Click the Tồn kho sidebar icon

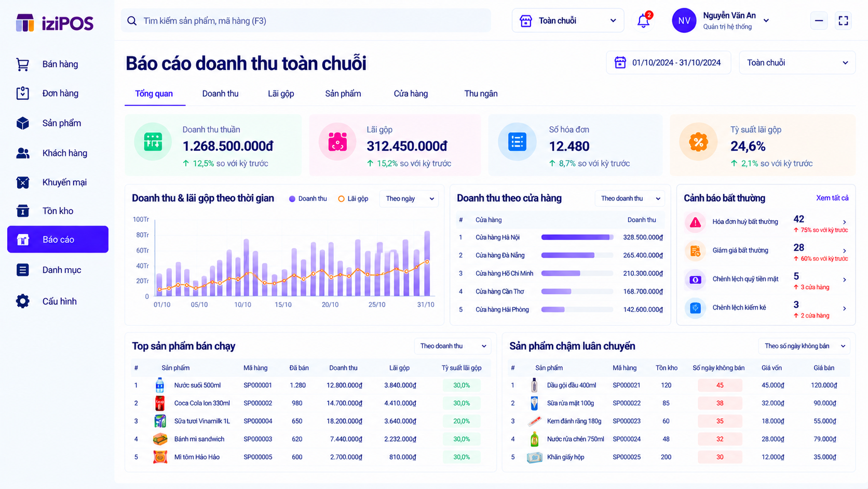coord(22,210)
